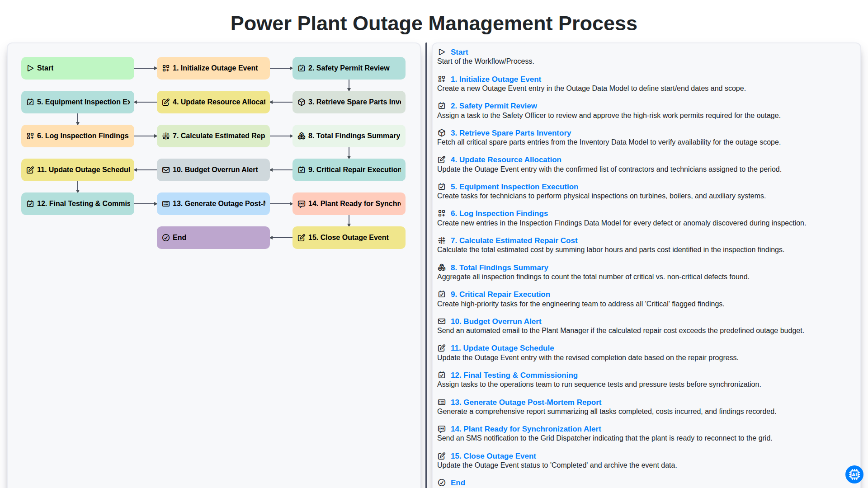Image resolution: width=868 pixels, height=488 pixels.
Task: Click the grid-plus icon in Initialize Outage Event node
Action: (166, 68)
